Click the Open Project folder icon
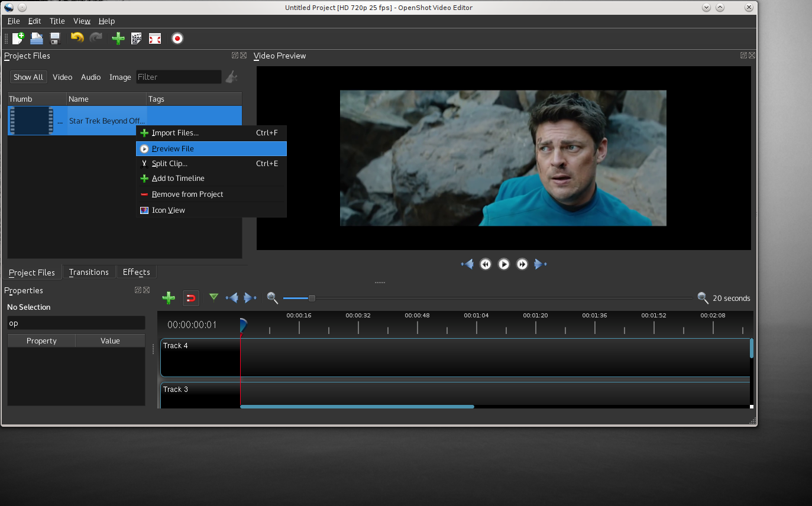Screen dimensions: 812x506 coord(37,38)
